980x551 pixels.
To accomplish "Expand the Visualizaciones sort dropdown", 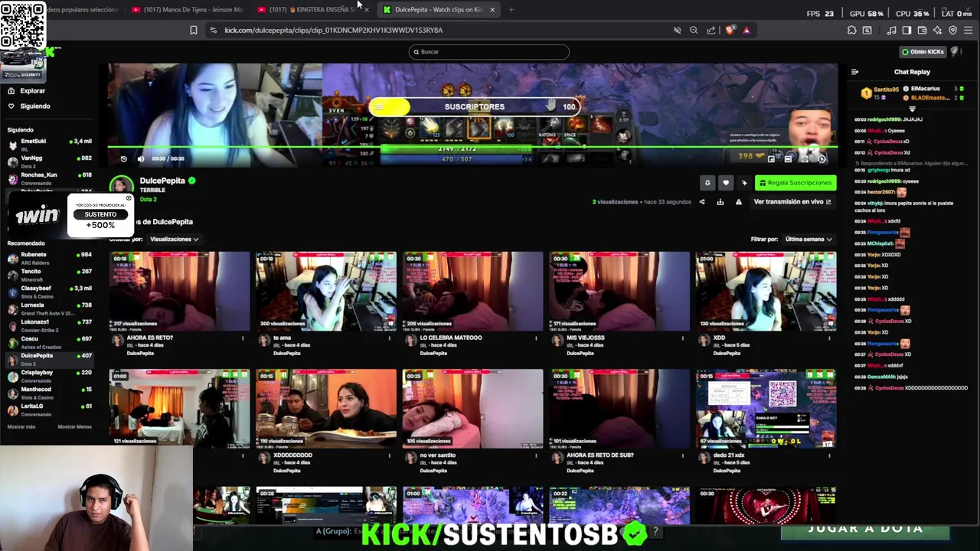I will click(174, 240).
